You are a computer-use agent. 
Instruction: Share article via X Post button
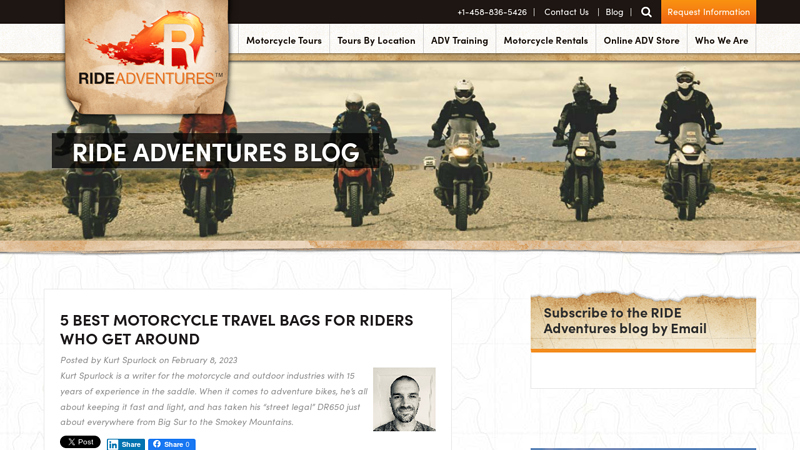[80, 442]
